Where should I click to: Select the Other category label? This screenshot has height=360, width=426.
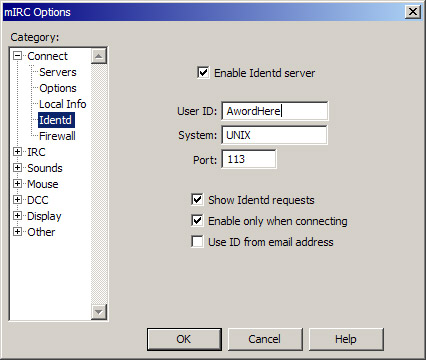tap(41, 232)
